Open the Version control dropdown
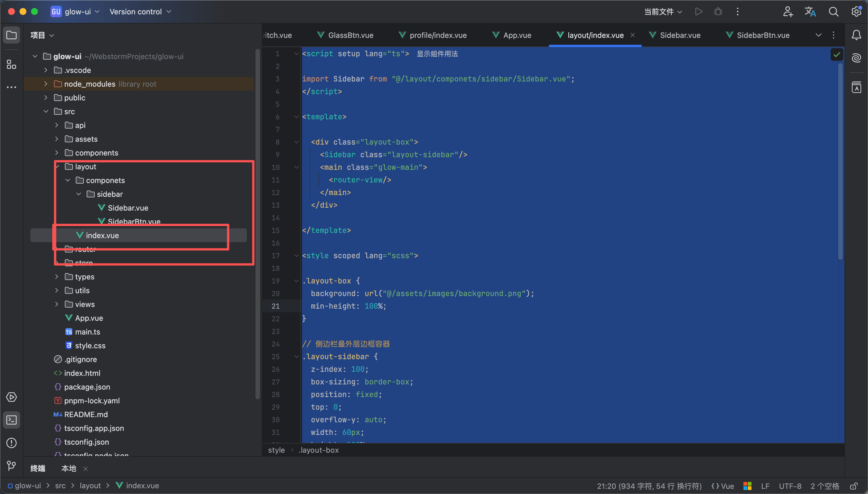 (x=140, y=12)
